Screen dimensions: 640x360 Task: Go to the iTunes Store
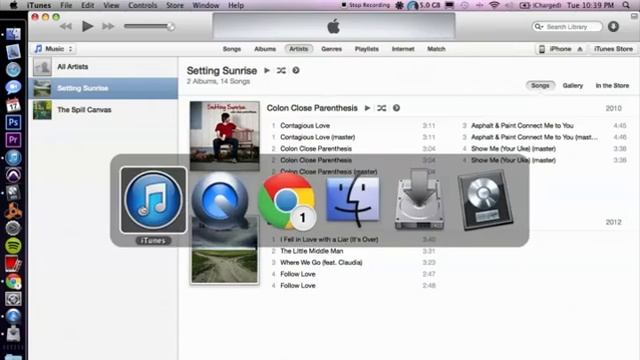pyautogui.click(x=613, y=49)
